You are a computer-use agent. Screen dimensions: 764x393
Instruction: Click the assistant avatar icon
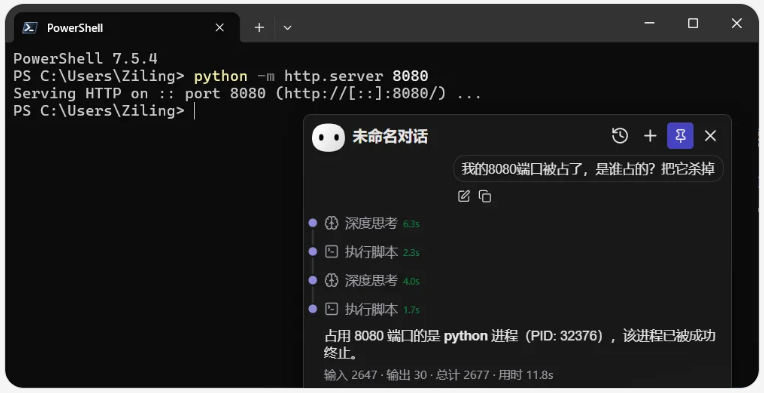click(328, 137)
